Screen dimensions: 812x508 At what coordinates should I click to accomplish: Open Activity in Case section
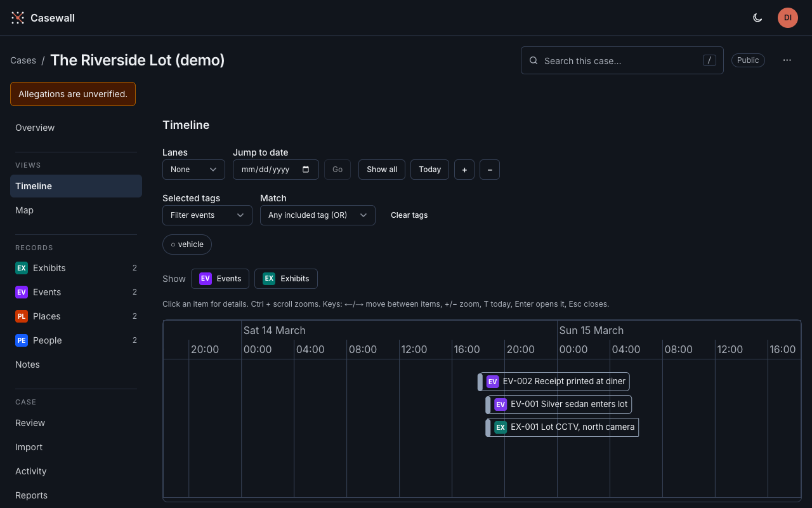76,471
